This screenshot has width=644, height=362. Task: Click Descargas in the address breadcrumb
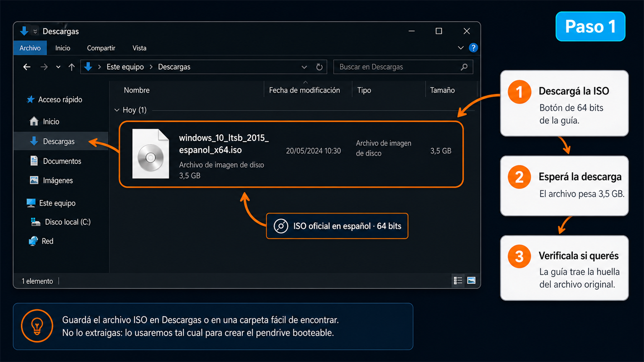[x=174, y=67]
